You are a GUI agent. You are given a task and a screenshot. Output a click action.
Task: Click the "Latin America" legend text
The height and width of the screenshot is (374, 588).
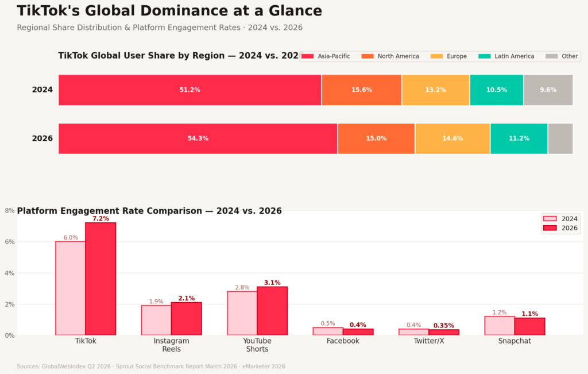(x=514, y=56)
